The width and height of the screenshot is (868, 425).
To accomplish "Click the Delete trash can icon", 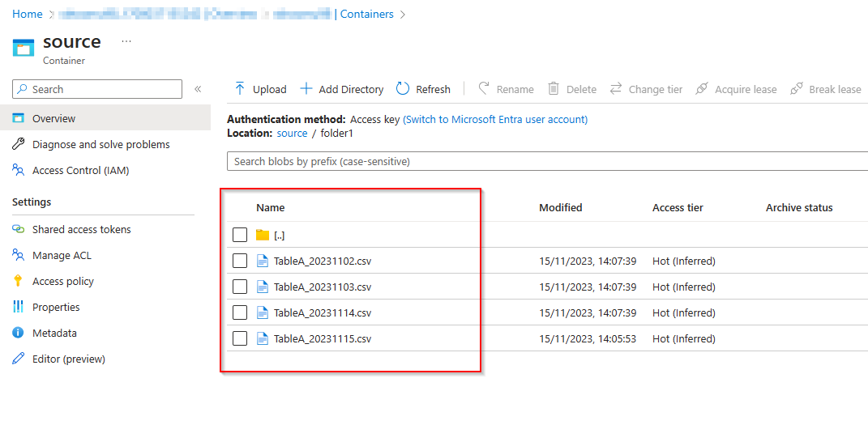I will (553, 89).
